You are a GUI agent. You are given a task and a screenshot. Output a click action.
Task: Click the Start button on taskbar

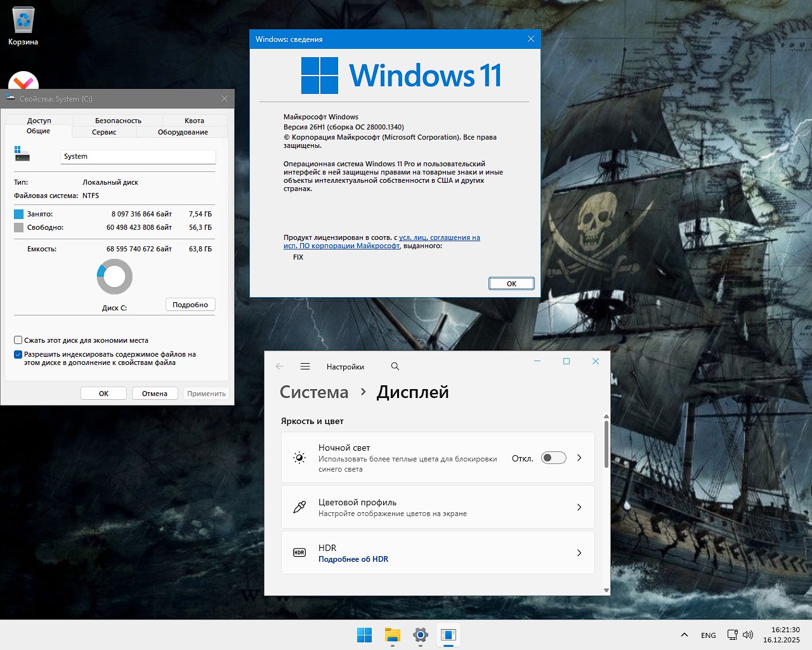[x=365, y=635]
